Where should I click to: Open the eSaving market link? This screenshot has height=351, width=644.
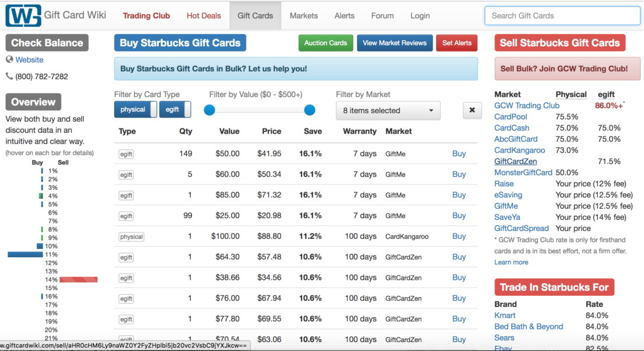click(508, 195)
